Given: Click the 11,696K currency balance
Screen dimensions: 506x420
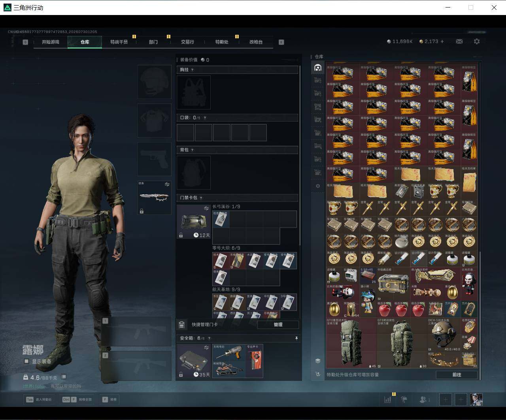Looking at the screenshot, I should pos(400,41).
